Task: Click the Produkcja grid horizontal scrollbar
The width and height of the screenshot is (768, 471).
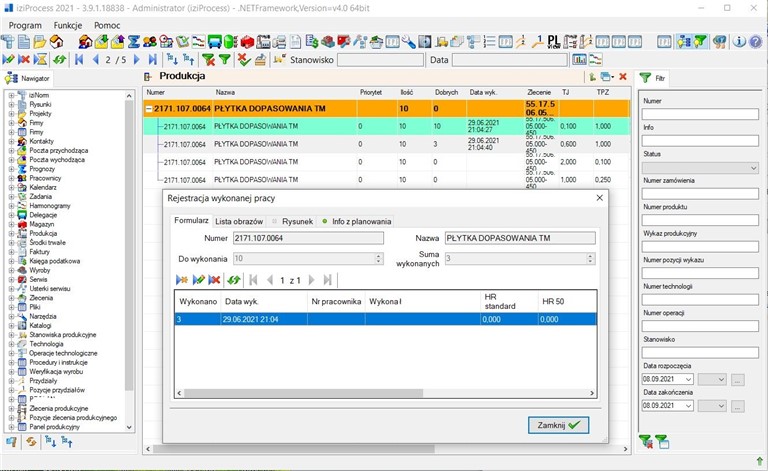Action: pos(294,448)
